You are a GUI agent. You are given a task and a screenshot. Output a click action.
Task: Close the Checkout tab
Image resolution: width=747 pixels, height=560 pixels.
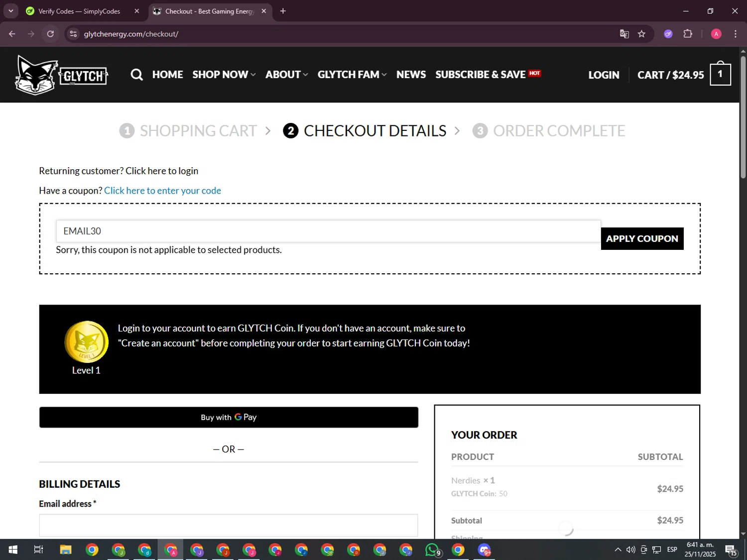264,11
